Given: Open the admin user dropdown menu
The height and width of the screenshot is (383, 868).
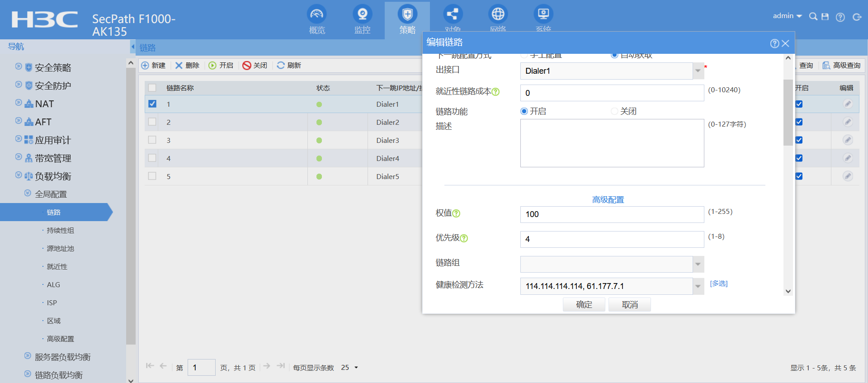Looking at the screenshot, I should coord(788,16).
